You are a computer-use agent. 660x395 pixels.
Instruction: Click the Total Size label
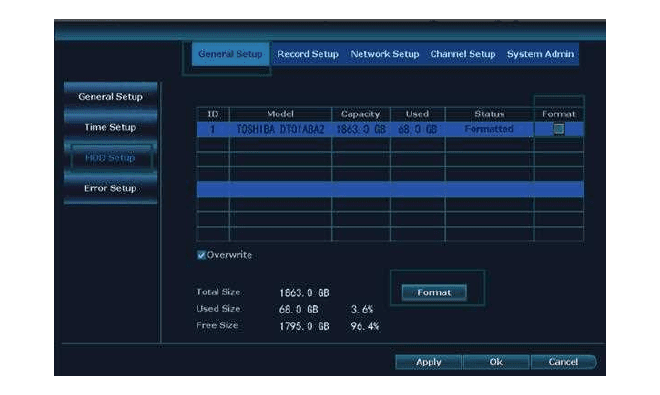click(x=218, y=292)
